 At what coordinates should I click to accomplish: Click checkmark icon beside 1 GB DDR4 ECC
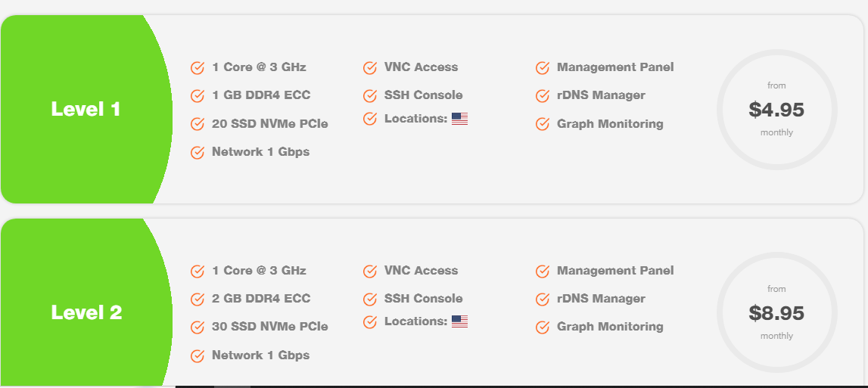(198, 96)
